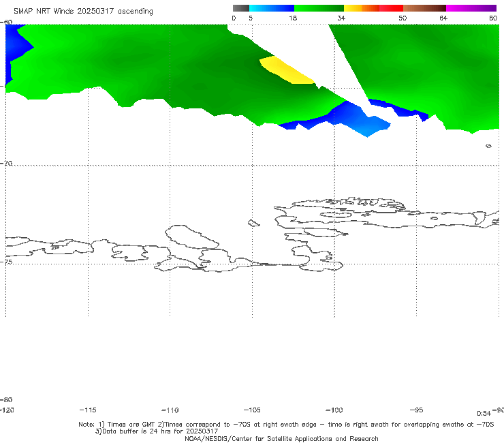Click the tiny island outline near the map's right edge
Image resolution: width=504 pixels, height=443 pixels.
tap(488, 146)
